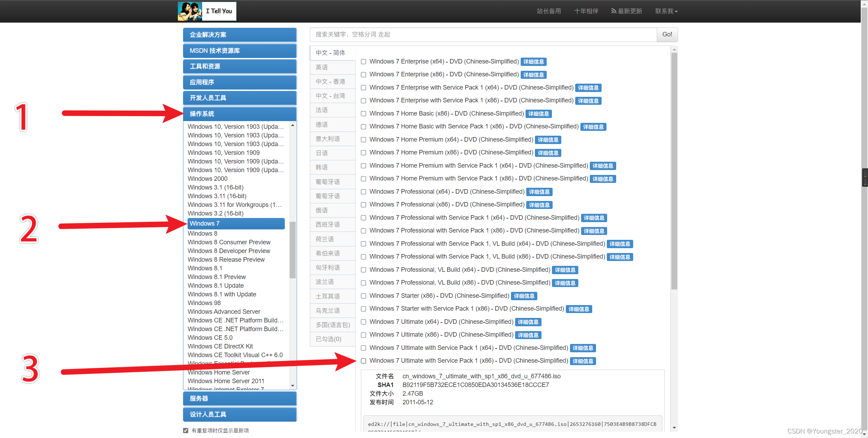
Task: Check Windows 7 Home Basic (x86) DVD
Action: [x=363, y=114]
